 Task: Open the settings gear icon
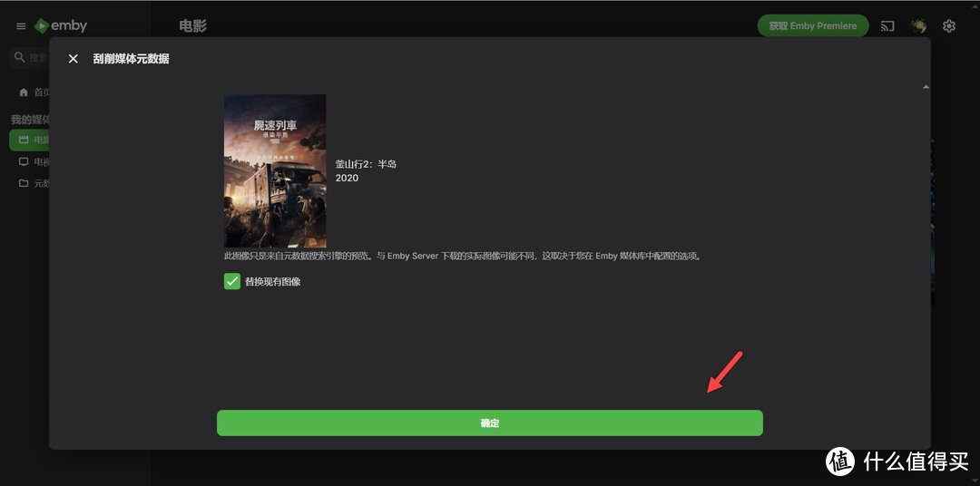pyautogui.click(x=949, y=26)
